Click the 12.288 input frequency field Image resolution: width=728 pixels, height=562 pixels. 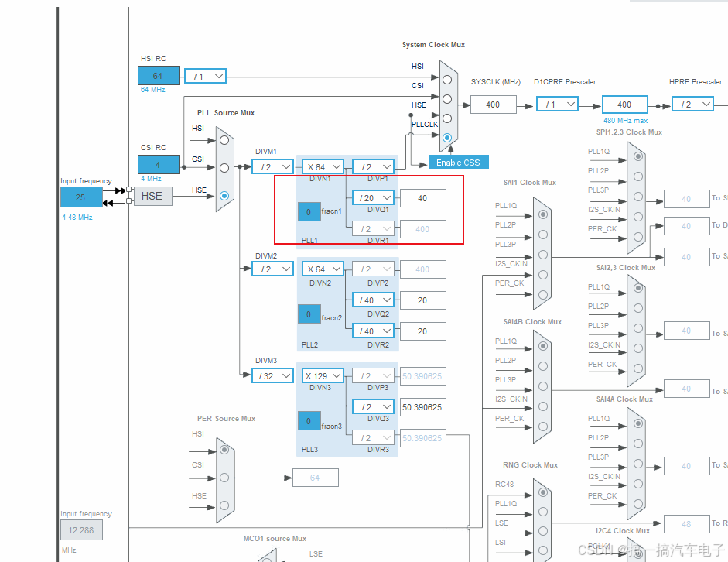tap(81, 530)
